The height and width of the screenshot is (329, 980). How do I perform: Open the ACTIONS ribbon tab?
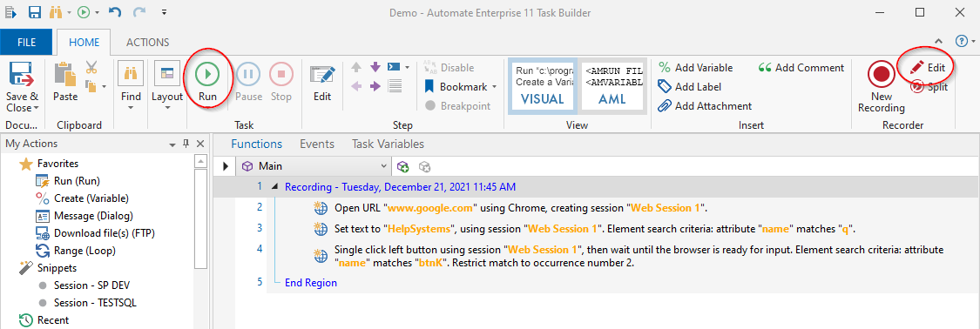pos(147,43)
